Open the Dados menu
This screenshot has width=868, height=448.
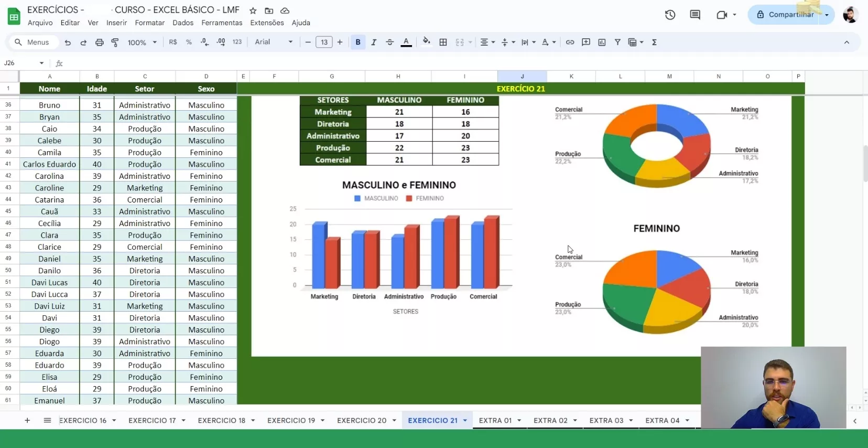click(x=183, y=23)
